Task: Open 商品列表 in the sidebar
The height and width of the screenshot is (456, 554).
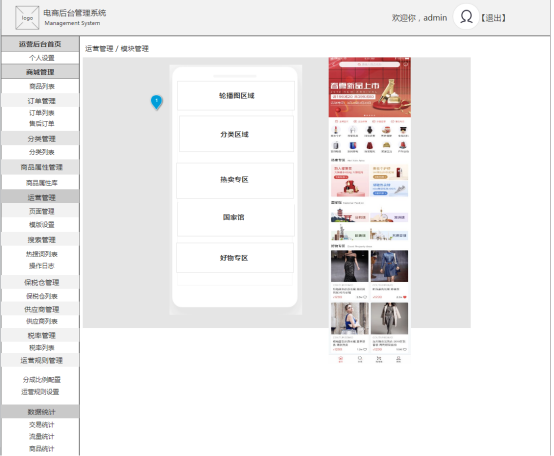Action: pos(41,86)
